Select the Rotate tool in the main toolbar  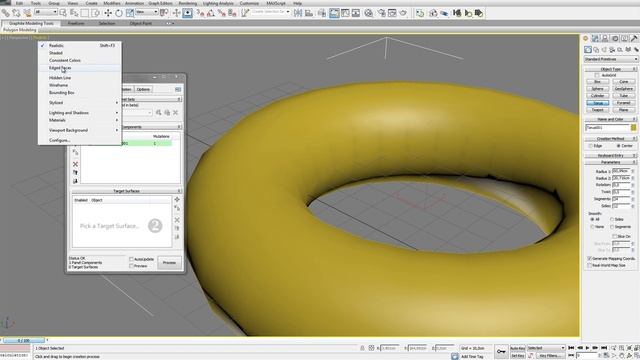coord(119,13)
